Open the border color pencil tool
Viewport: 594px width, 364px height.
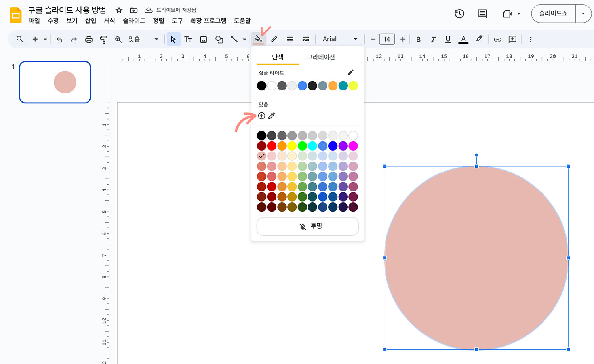(x=274, y=39)
